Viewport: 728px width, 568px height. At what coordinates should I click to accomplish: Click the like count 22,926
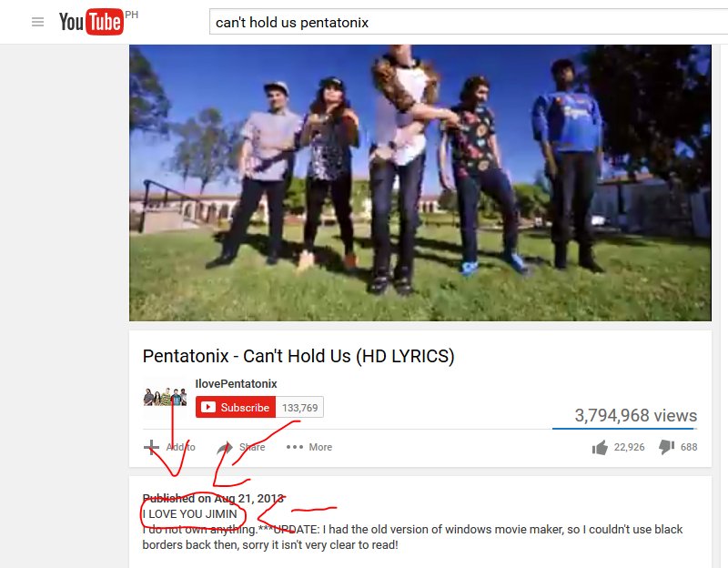pyautogui.click(x=629, y=447)
